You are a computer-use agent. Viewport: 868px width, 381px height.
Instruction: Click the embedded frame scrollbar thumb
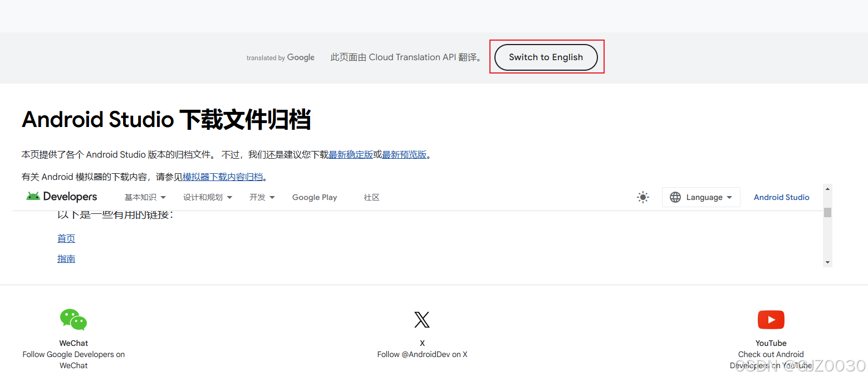(827, 212)
